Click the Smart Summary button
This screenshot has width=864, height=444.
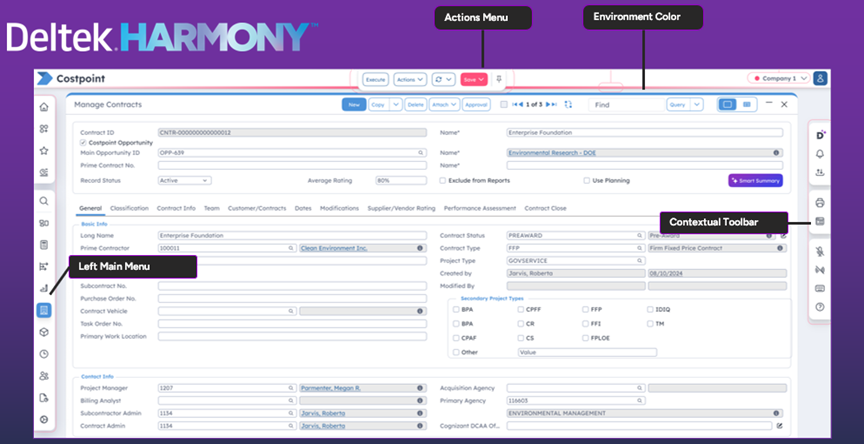755,181
